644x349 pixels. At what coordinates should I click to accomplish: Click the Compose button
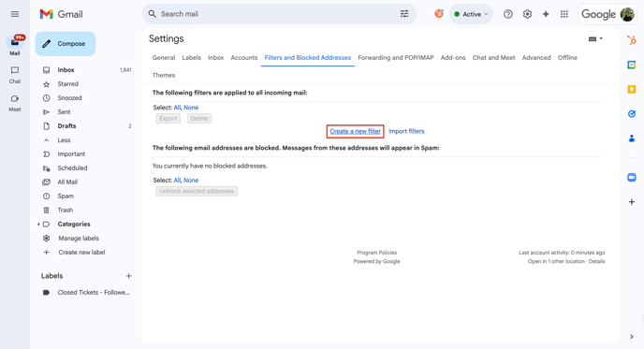coord(66,44)
